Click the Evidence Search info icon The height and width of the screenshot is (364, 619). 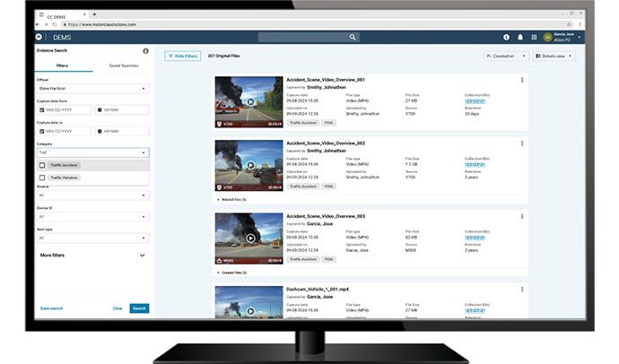tap(146, 52)
